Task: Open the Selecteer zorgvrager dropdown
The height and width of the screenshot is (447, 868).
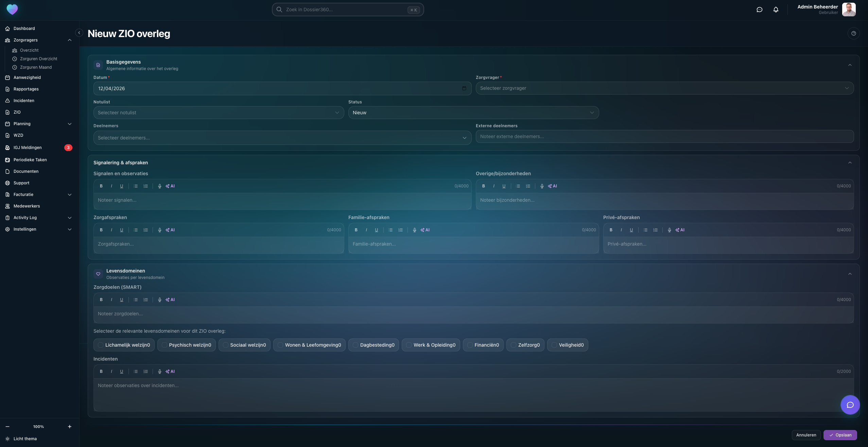Action: point(664,88)
